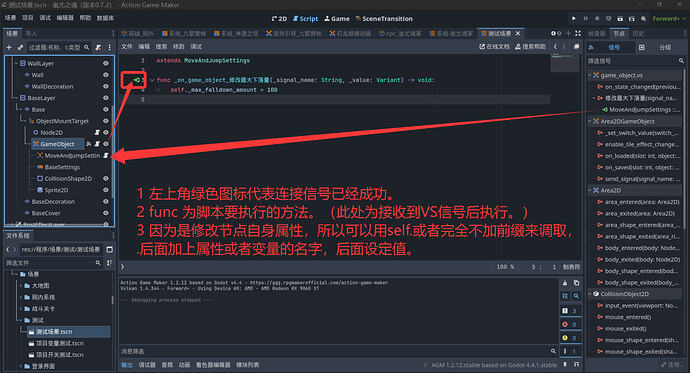690x373 pixels.
Task: Toggle distraction-free fullscreen mode icon
Action: pyautogui.click(x=578, y=33)
